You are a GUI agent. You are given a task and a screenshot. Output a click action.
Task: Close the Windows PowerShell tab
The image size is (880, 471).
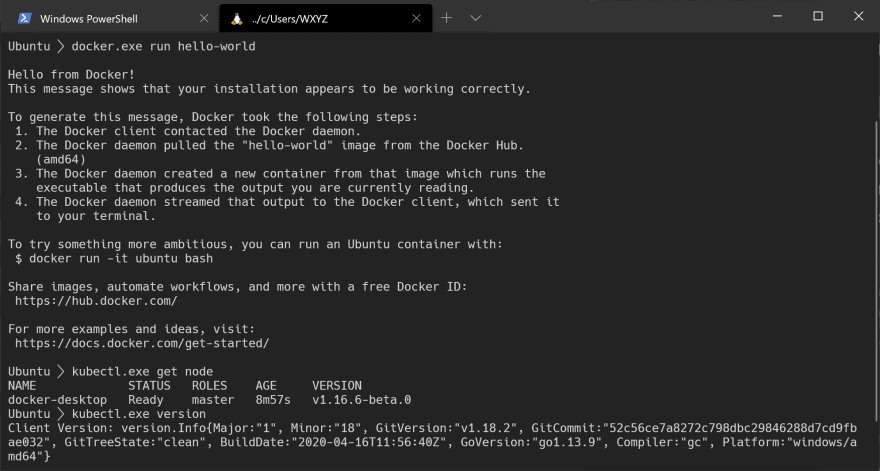tap(204, 19)
